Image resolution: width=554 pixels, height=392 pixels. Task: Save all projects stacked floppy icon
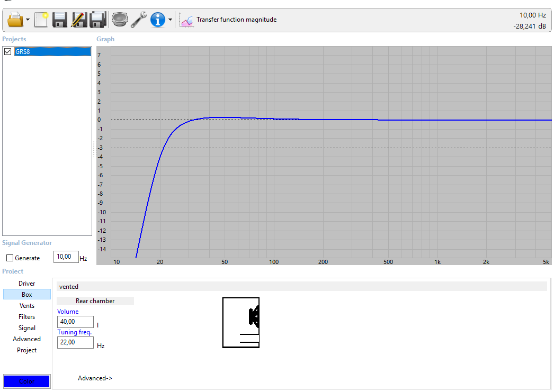pos(98,20)
